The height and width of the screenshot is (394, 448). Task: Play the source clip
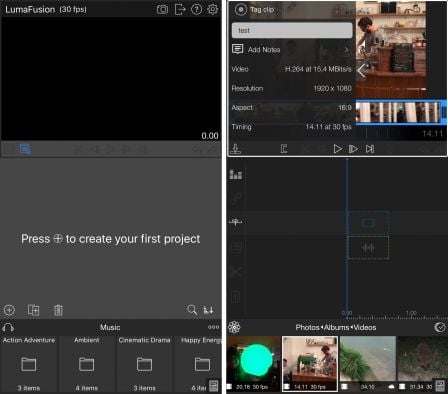(x=337, y=149)
